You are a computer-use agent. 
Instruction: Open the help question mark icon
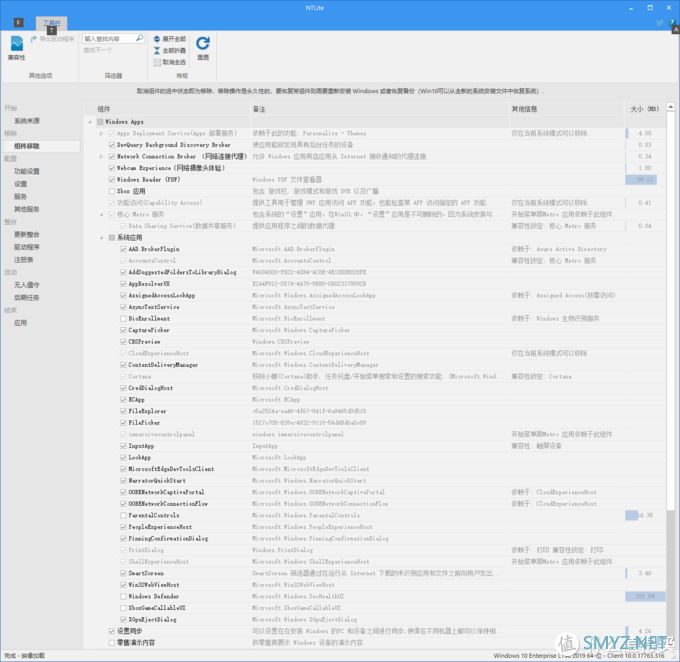click(x=672, y=22)
